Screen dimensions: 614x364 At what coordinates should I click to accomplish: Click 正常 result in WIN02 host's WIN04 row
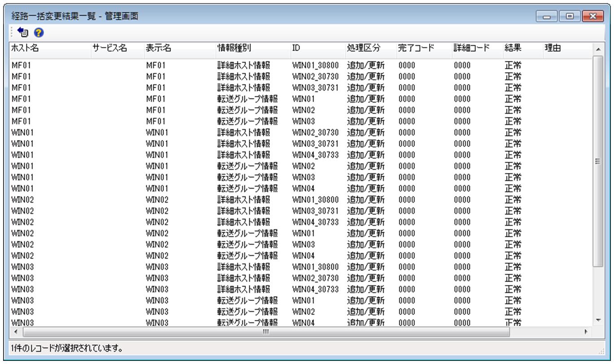click(513, 256)
